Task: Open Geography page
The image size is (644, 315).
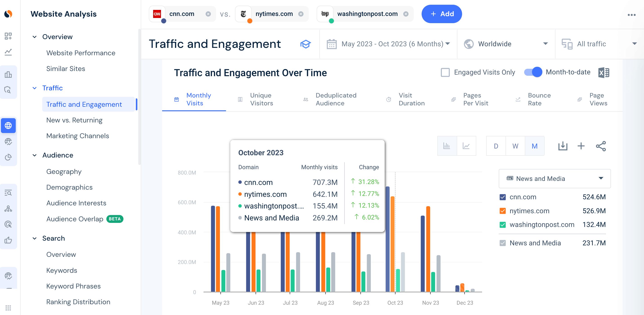Action: point(64,172)
